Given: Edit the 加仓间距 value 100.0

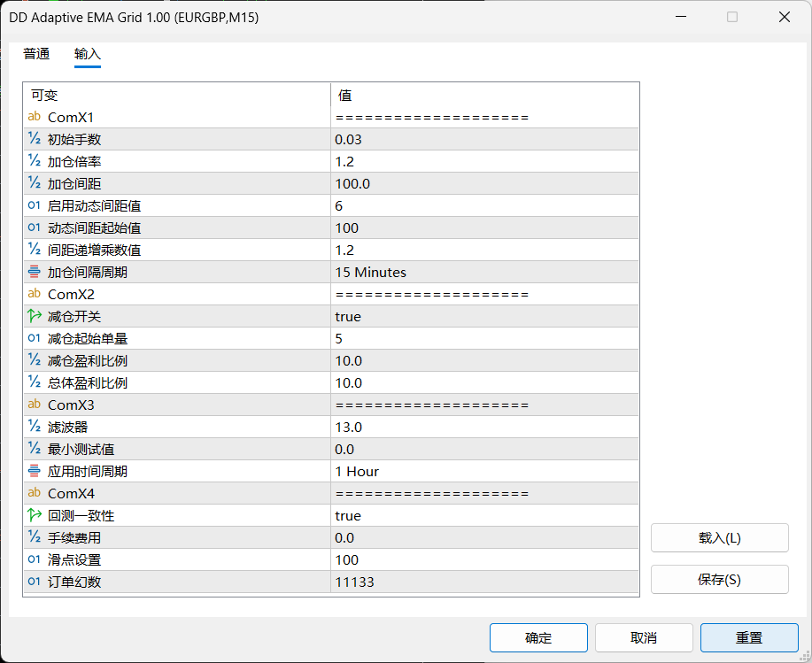Looking at the screenshot, I should point(484,184).
